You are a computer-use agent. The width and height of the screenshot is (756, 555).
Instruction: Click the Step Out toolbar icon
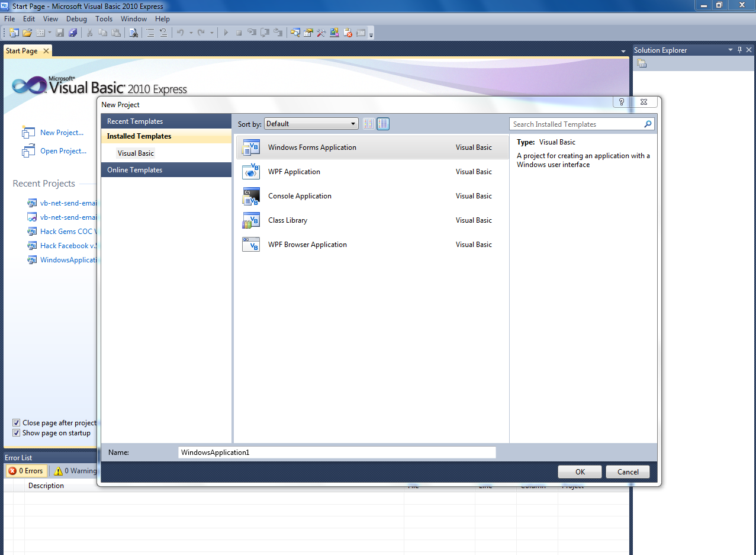pyautogui.click(x=278, y=33)
